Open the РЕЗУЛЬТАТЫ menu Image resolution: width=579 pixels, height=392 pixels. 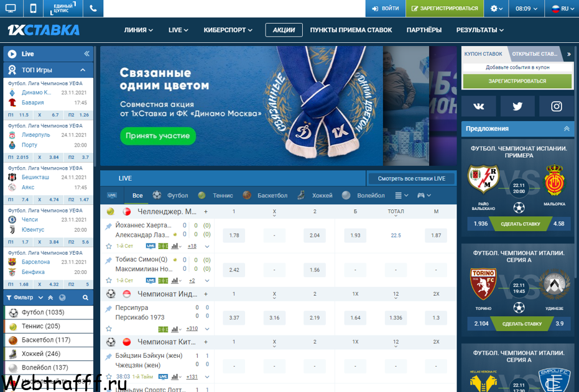tap(479, 30)
